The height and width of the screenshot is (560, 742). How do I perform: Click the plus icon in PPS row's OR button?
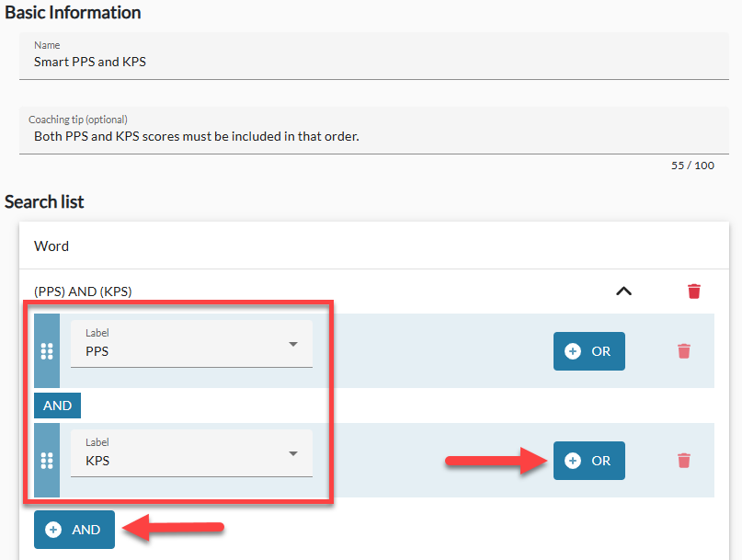[573, 351]
